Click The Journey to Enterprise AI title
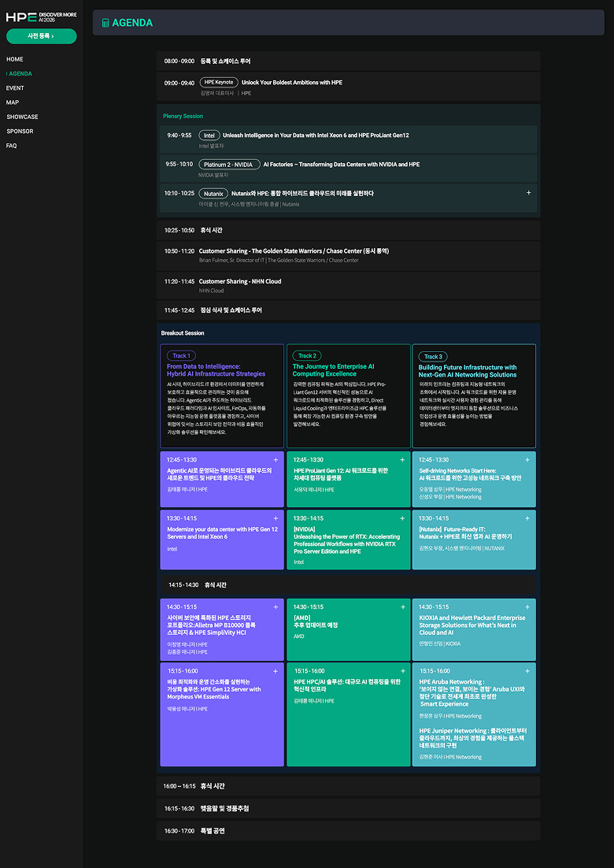The height and width of the screenshot is (868, 614). [334, 369]
